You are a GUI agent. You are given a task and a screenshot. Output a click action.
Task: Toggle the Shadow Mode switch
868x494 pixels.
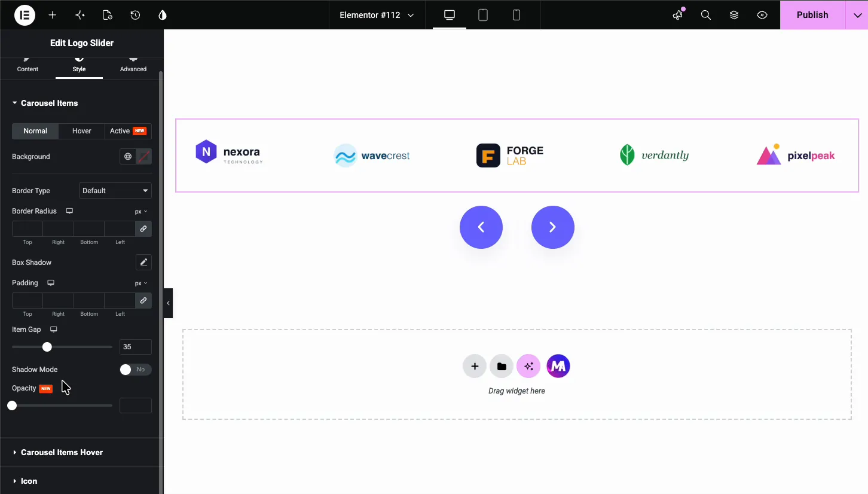coord(136,370)
